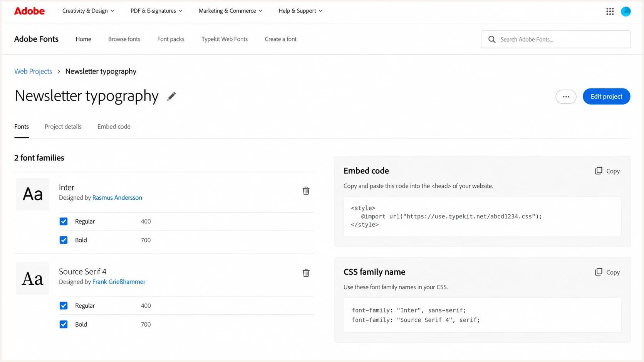Click the Adobe logo
Screen dimensions: 644x362
tap(29, 11)
